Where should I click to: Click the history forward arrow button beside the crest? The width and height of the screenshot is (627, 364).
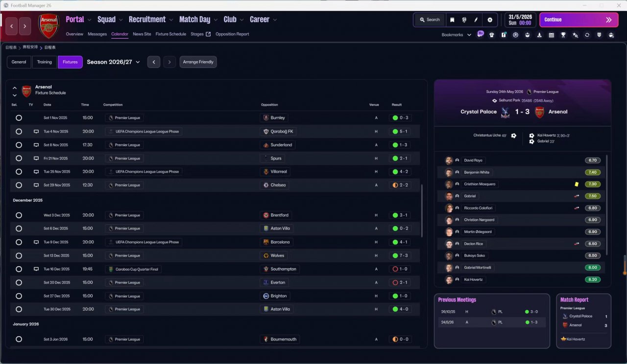pos(25,26)
